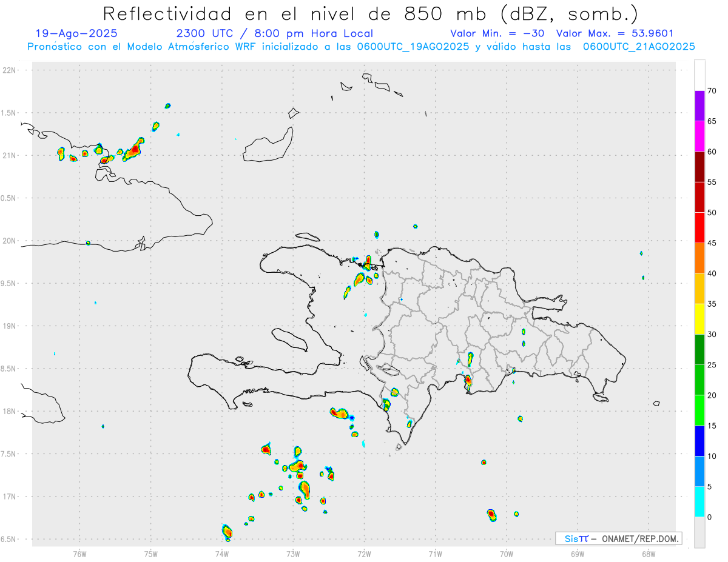Click the latitude axis label '17N'
Image resolution: width=728 pixels, height=562 pixels.
tap(9, 497)
